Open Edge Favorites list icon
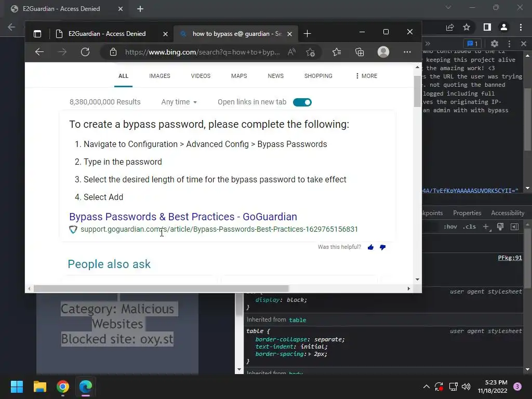Image resolution: width=532 pixels, height=399 pixels. (x=337, y=52)
